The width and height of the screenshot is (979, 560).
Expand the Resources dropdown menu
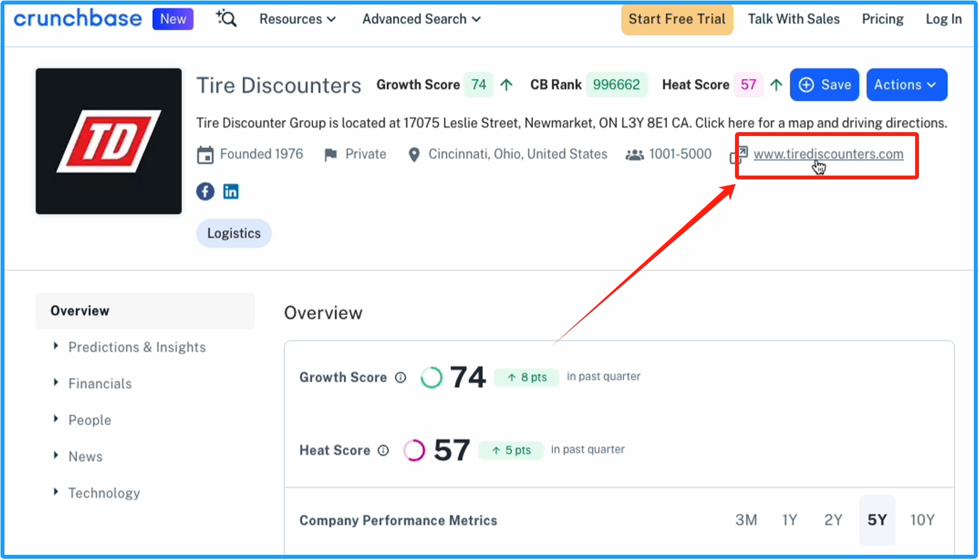(x=298, y=19)
